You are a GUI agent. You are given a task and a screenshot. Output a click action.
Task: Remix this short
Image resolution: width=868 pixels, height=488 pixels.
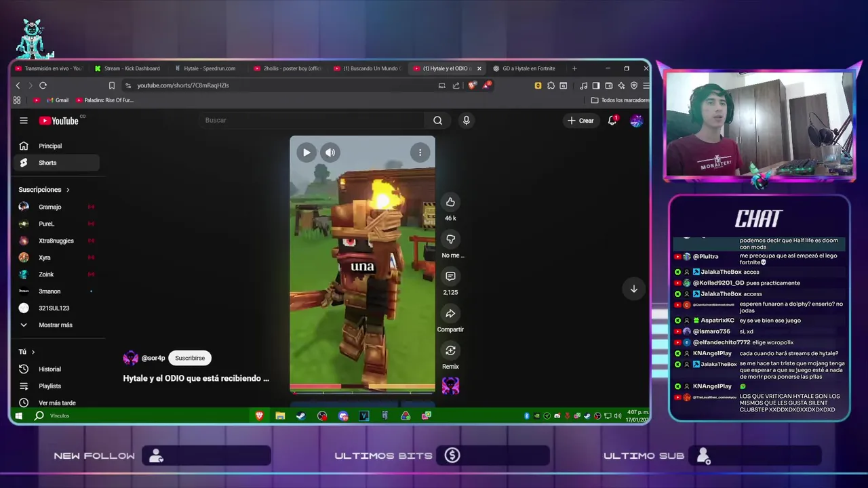tap(450, 350)
